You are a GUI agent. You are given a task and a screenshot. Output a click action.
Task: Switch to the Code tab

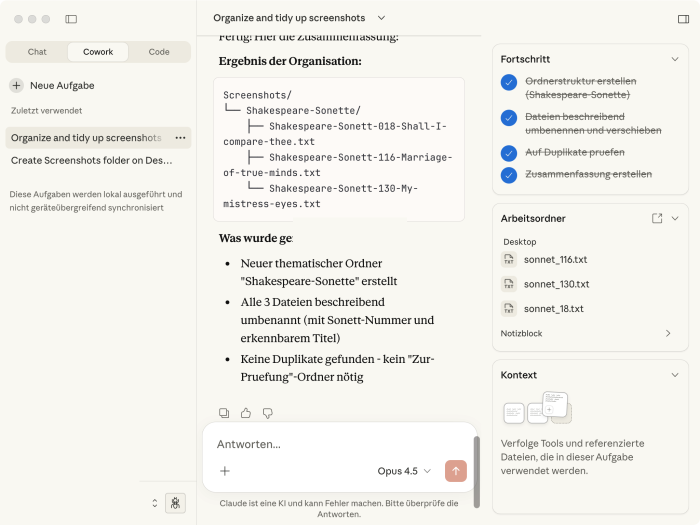coord(159,52)
